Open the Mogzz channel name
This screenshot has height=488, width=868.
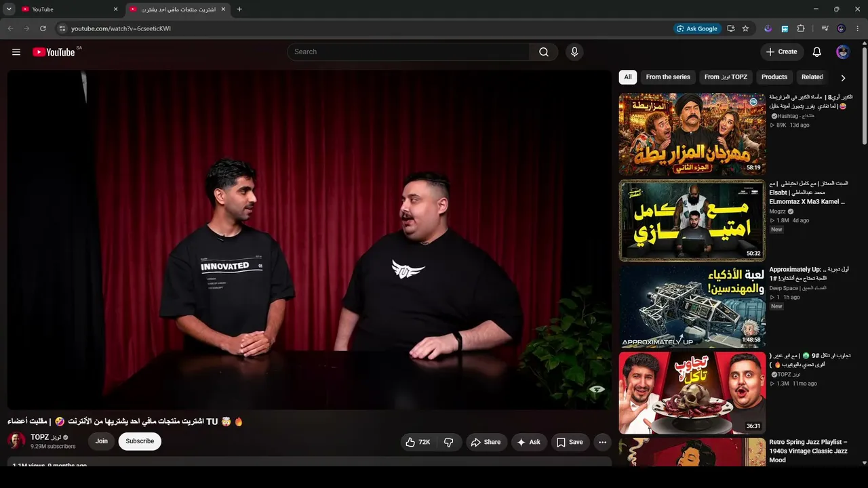tap(778, 211)
